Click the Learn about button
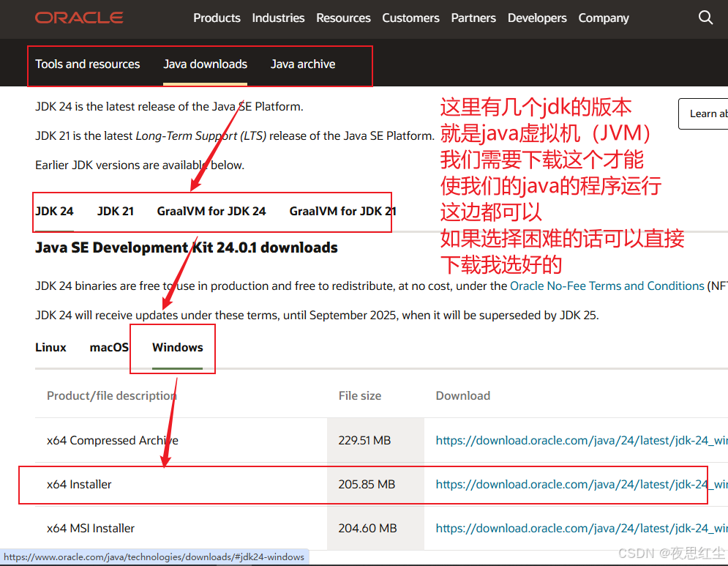This screenshot has width=728, height=566. click(x=703, y=113)
